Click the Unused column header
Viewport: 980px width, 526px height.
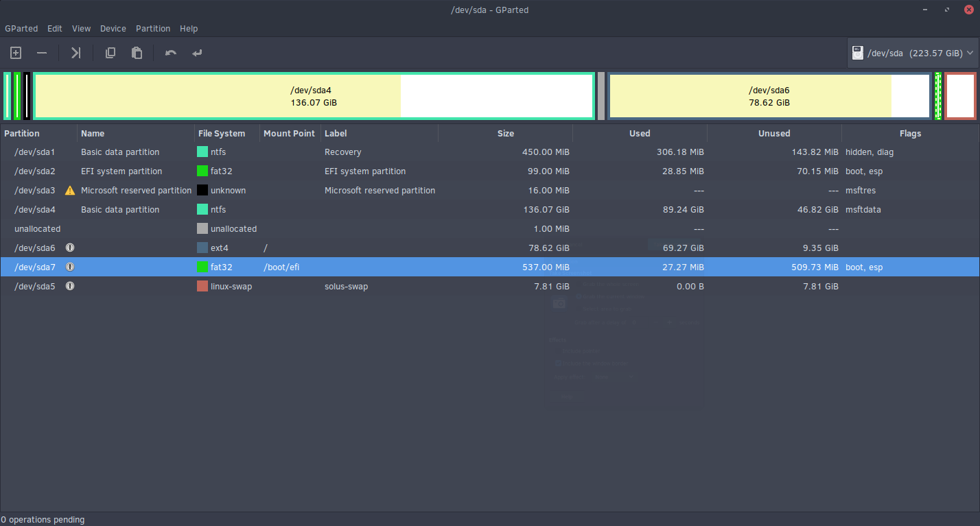pyautogui.click(x=774, y=134)
